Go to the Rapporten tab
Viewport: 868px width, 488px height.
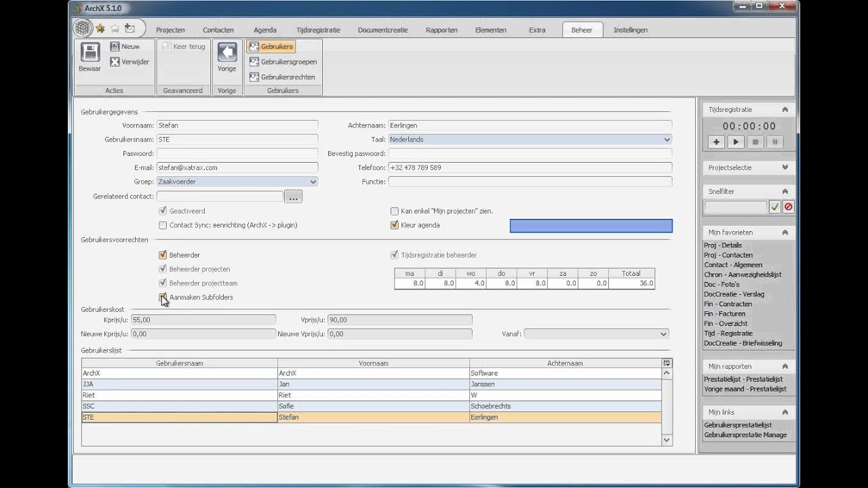point(441,30)
